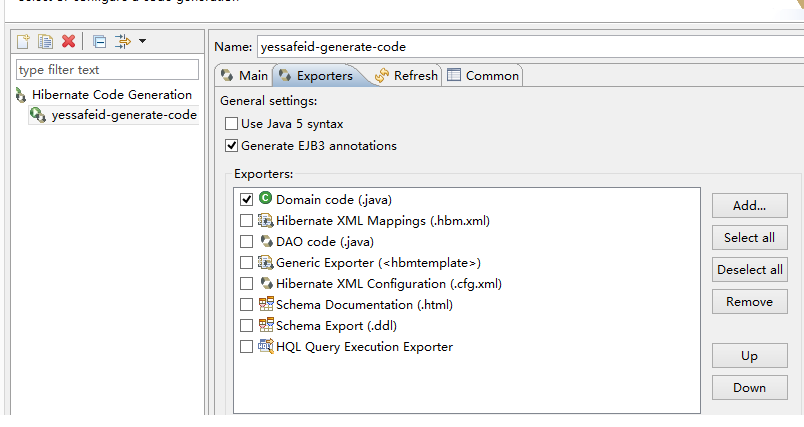Create a new launch configuration
The image size is (804, 427).
pyautogui.click(x=23, y=42)
